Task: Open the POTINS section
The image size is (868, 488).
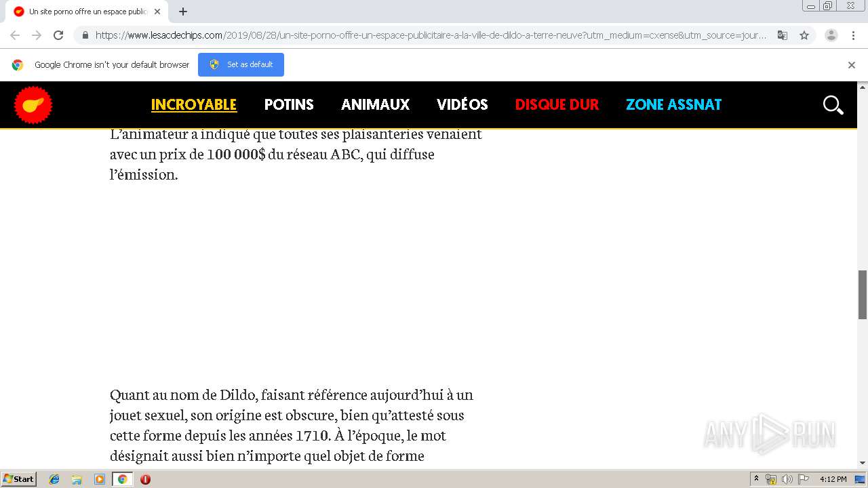Action: [x=289, y=104]
